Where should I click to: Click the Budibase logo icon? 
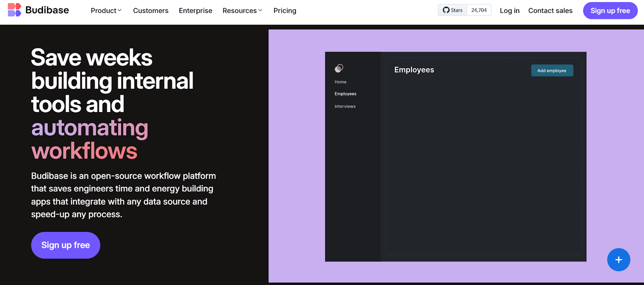14,10
